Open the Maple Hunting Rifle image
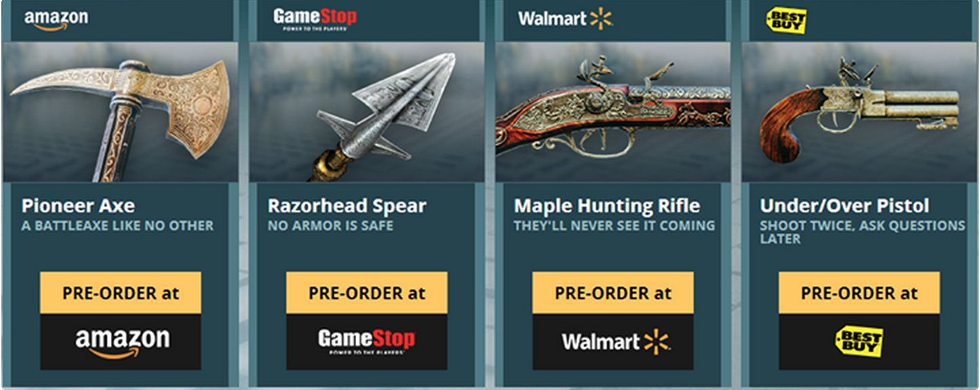The image size is (980, 390). point(613,112)
